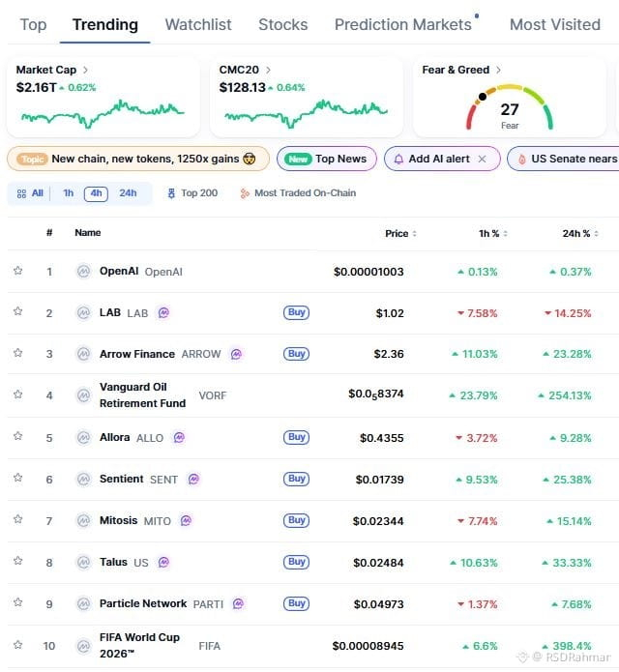The height and width of the screenshot is (672, 619).
Task: Select the 4h timeframe filter
Action: pyautogui.click(x=96, y=193)
